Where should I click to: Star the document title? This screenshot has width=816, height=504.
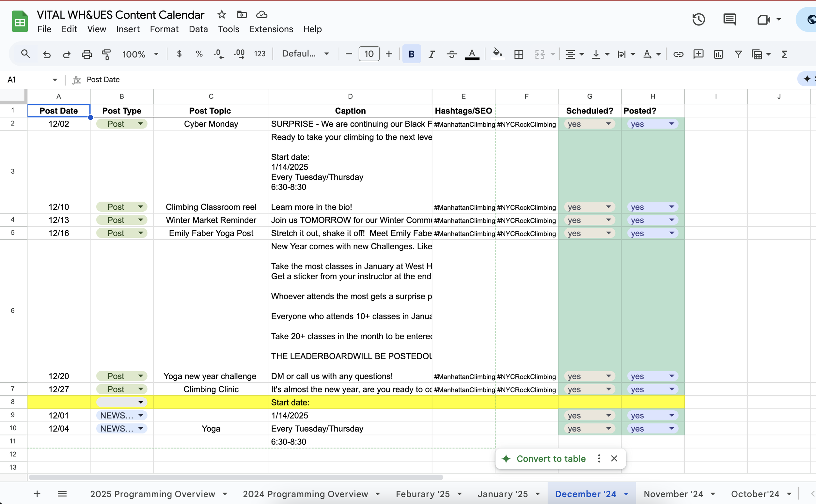click(x=221, y=15)
